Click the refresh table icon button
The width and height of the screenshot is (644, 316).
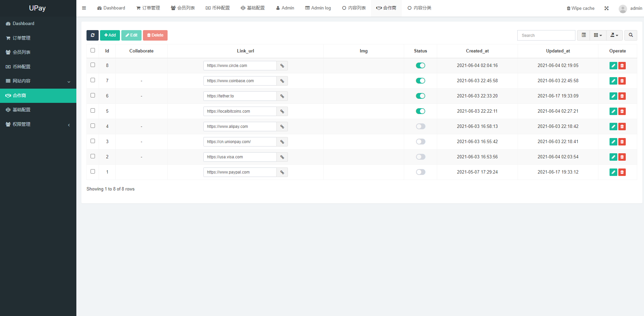coord(92,35)
